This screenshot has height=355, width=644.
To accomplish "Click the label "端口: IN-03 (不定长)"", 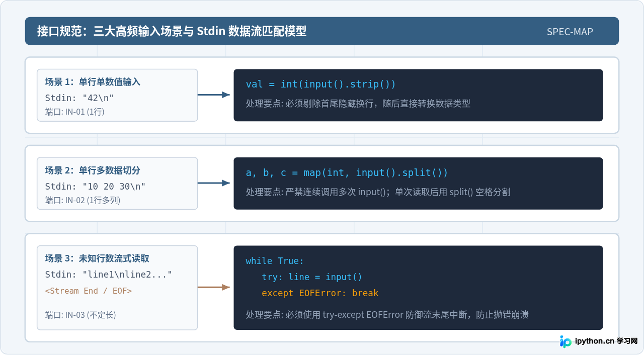I will [x=80, y=315].
